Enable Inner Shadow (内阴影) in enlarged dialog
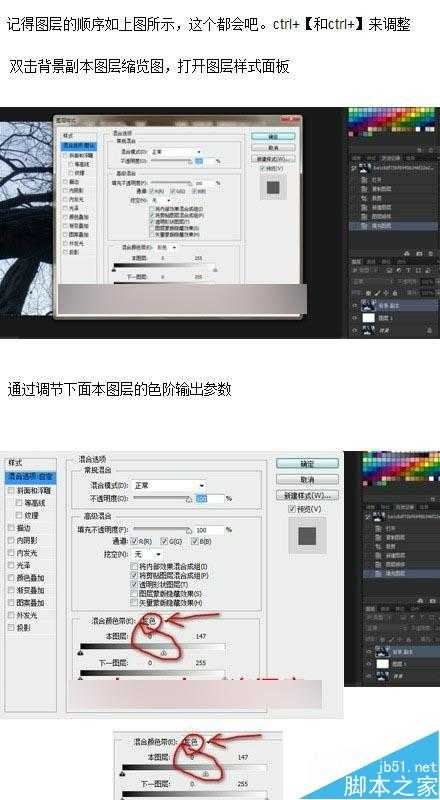This screenshot has width=440, height=800. pyautogui.click(x=11, y=540)
